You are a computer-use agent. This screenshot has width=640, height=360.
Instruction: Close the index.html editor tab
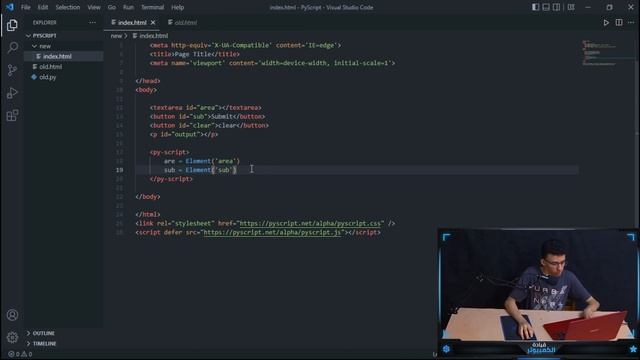tap(153, 23)
